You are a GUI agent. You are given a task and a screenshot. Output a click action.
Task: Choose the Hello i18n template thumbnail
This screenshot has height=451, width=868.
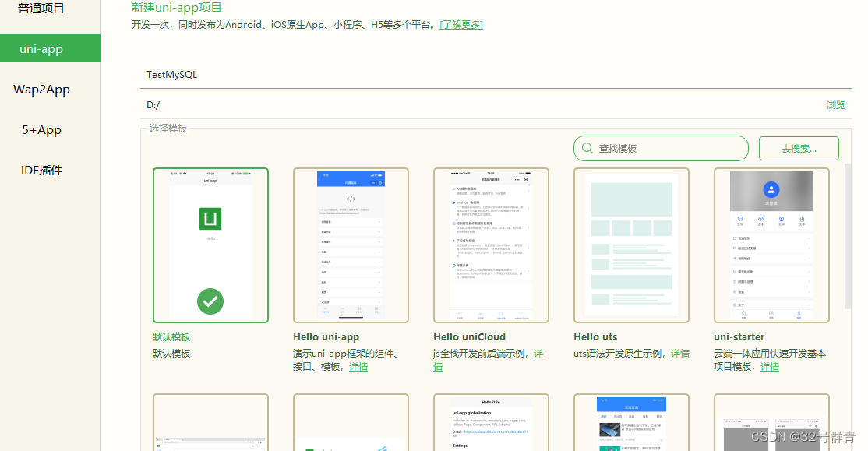491,422
